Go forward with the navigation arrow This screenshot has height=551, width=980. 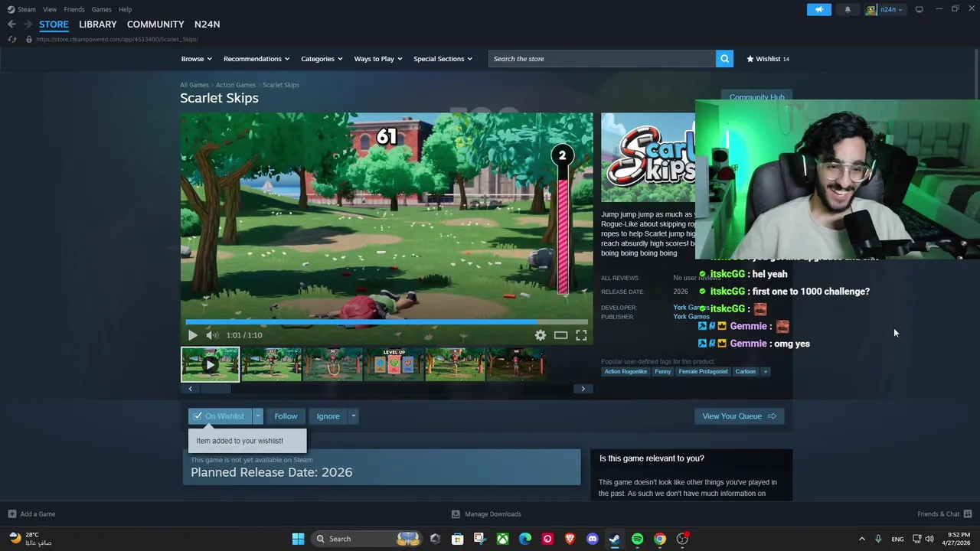click(28, 24)
